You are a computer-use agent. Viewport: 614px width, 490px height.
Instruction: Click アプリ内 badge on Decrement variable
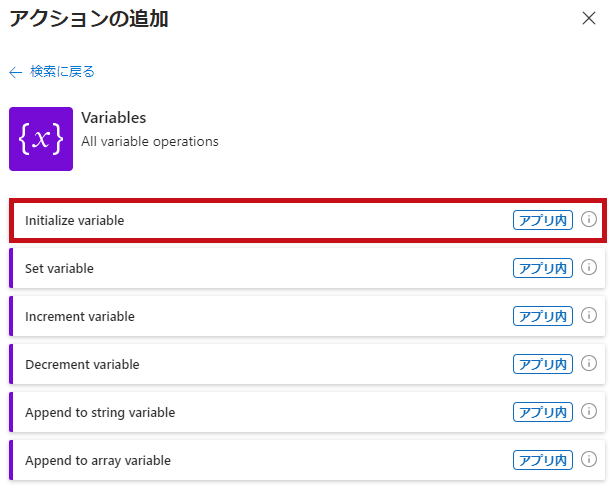543,364
